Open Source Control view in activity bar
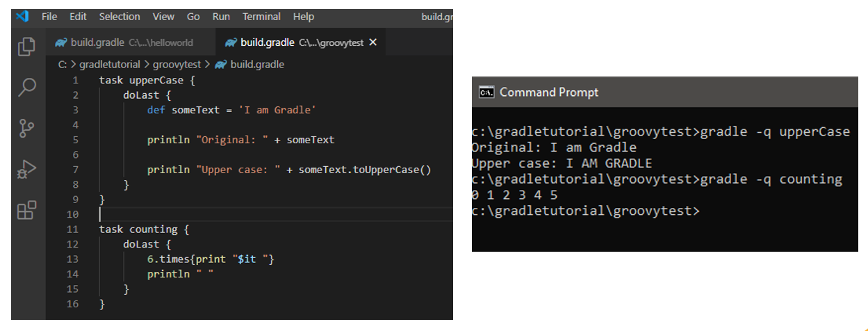868x331 pixels. point(27,128)
